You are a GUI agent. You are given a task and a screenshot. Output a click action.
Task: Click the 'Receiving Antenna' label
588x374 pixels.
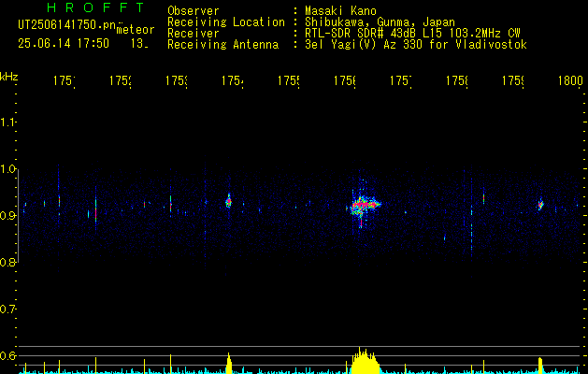(x=223, y=45)
